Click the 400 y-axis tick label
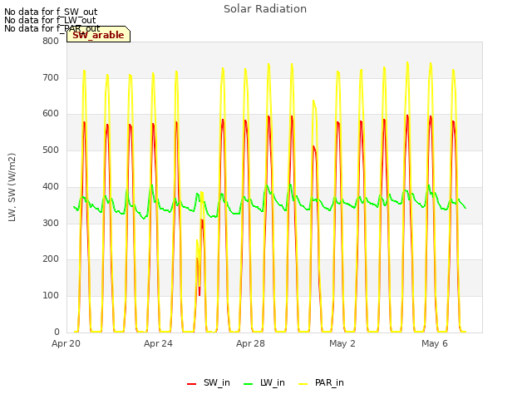532x399 pixels. (51, 186)
